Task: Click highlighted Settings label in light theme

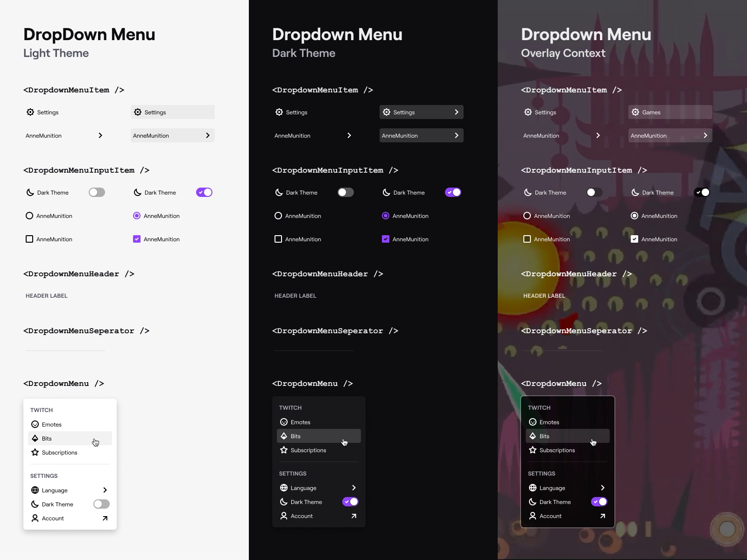Action: 155,112
